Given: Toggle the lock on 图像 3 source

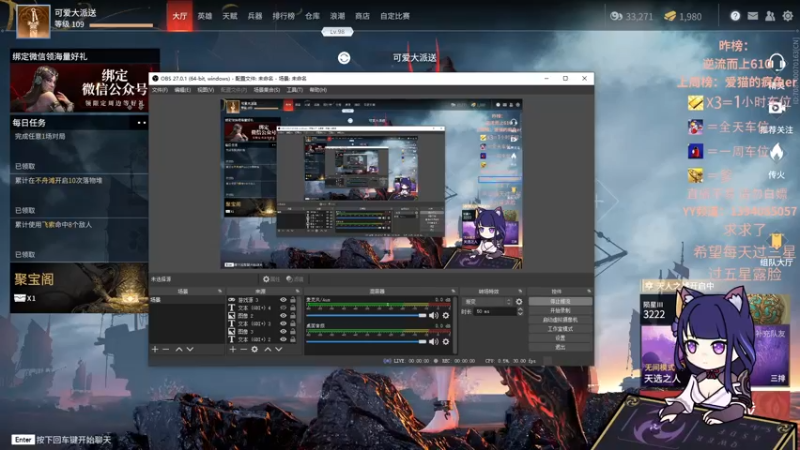Looking at the screenshot, I should [x=293, y=332].
